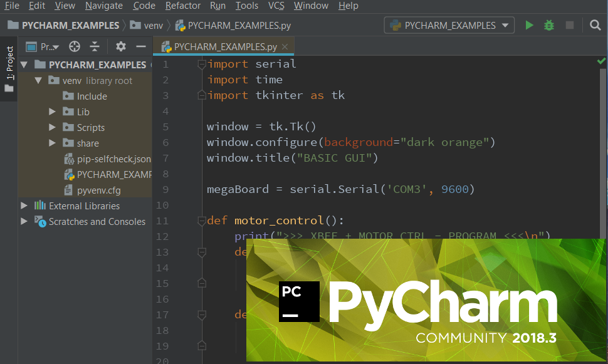Close the PYCHARM_EXAMPLES.py editor tab
The image size is (608, 364).
coord(285,46)
